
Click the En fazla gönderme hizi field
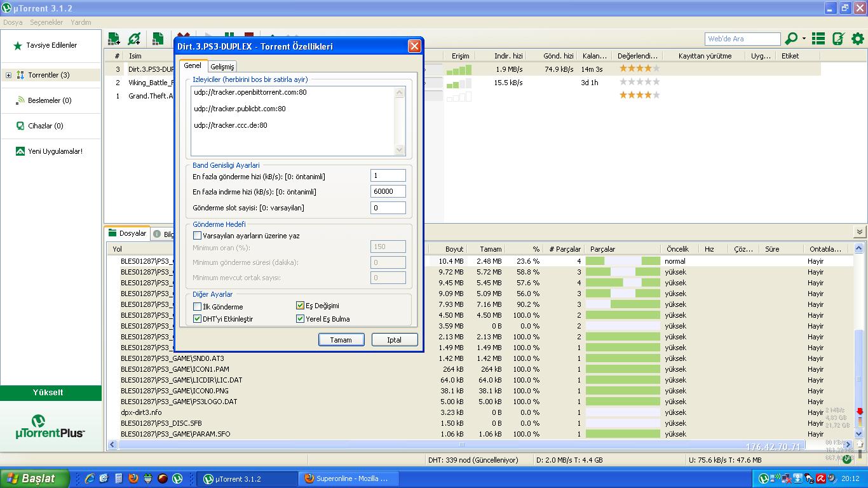pyautogui.click(x=388, y=176)
